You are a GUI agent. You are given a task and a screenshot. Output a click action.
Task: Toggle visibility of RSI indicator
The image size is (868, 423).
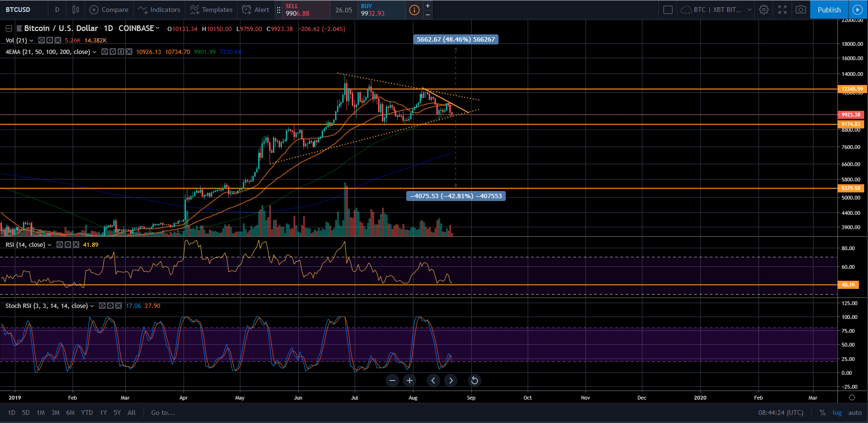[60, 245]
